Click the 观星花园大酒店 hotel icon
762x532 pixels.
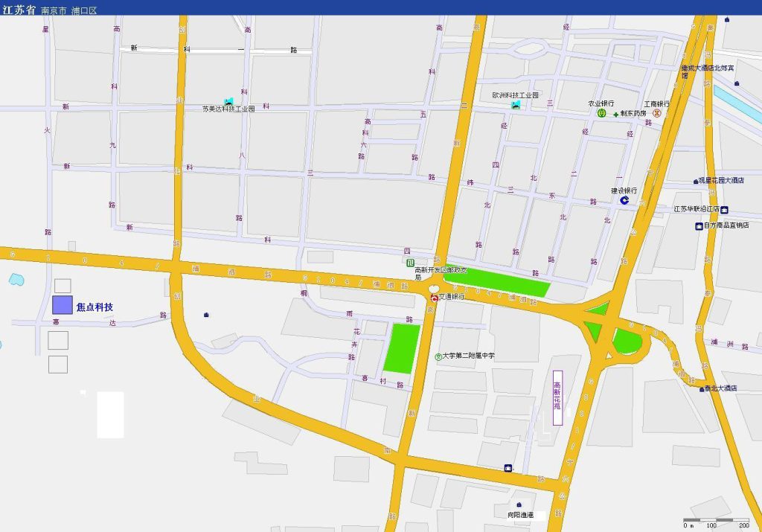pyautogui.click(x=695, y=181)
